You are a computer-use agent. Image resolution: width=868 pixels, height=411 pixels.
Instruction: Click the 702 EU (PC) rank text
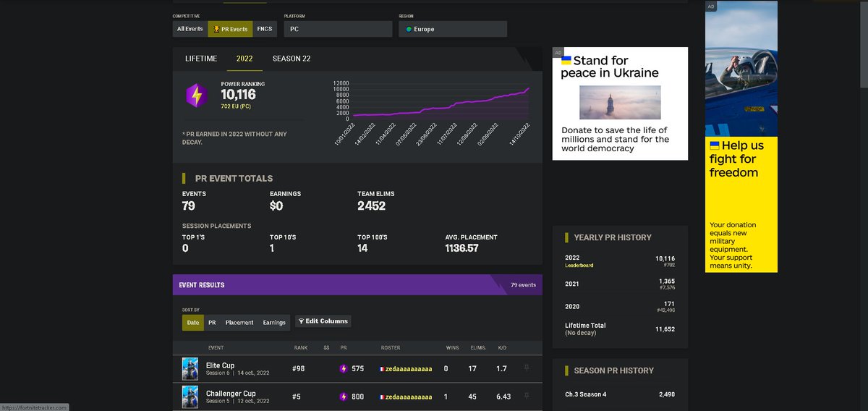[x=236, y=106]
